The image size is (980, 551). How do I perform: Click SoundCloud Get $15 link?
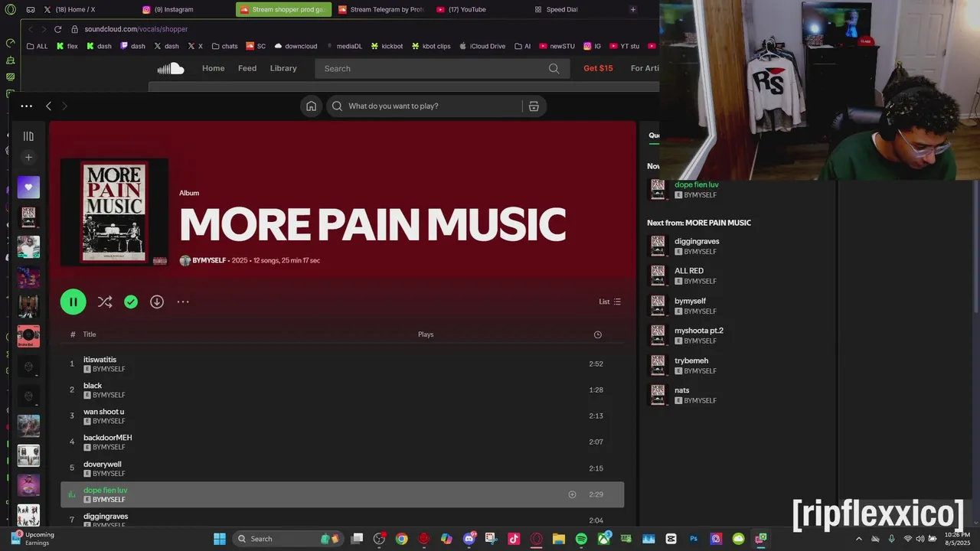(x=598, y=68)
